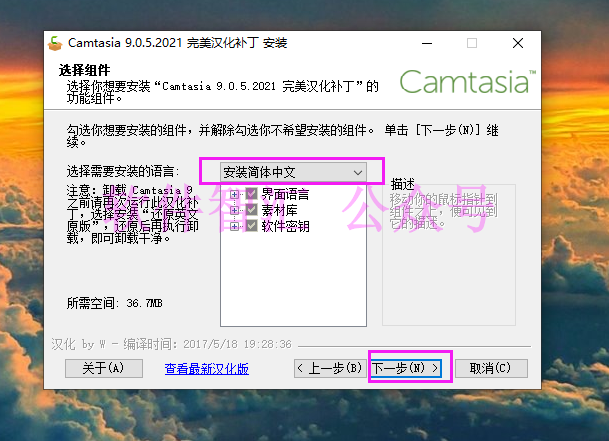Expand the 界面语言 tree node
Viewport: 609px width, 441px height.
tap(234, 194)
